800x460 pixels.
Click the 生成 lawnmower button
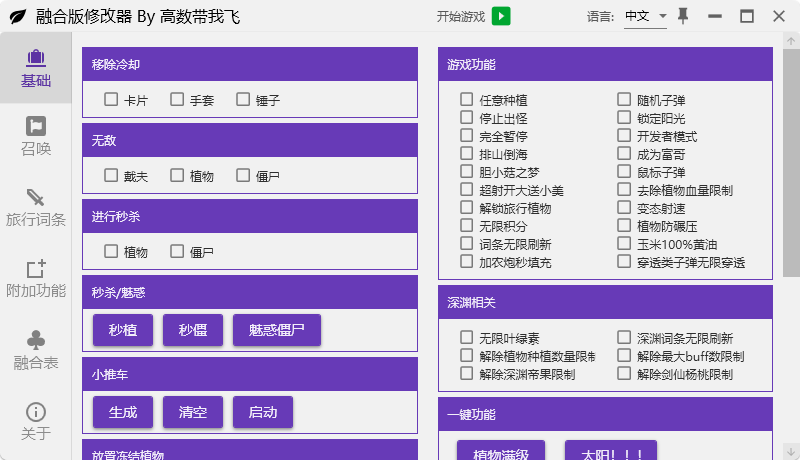pyautogui.click(x=123, y=412)
